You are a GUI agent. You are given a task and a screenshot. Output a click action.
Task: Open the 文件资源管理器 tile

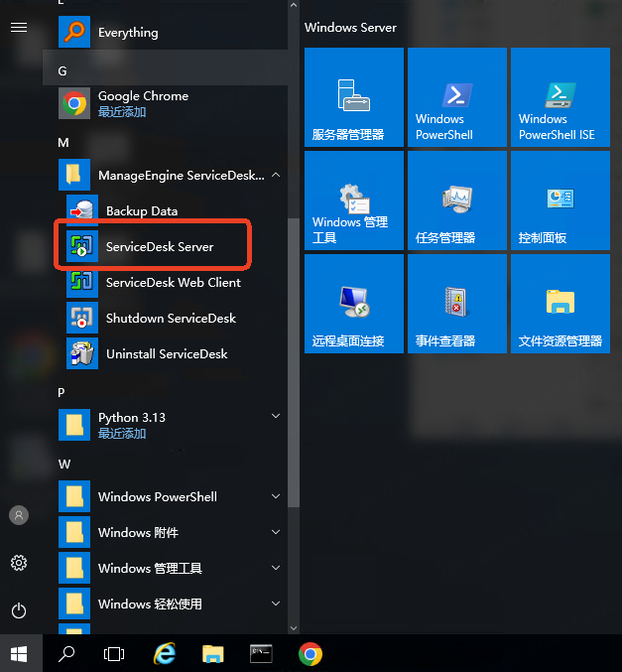pyautogui.click(x=560, y=304)
